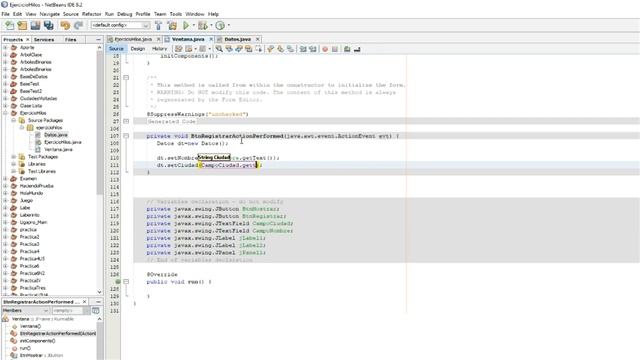Click the Uncomment lines editor icon
Screen dimensions: 640x360
357,49
